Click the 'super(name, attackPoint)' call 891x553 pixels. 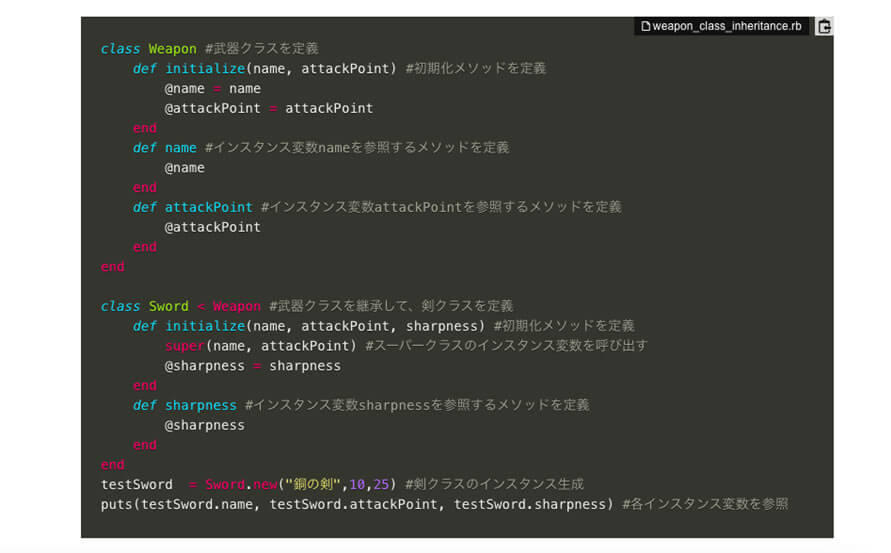[x=260, y=346]
